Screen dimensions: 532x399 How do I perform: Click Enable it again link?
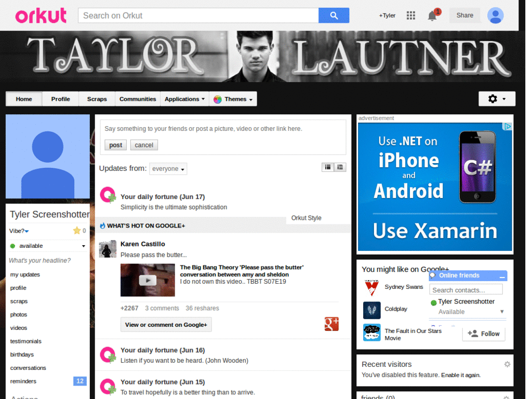(x=461, y=375)
